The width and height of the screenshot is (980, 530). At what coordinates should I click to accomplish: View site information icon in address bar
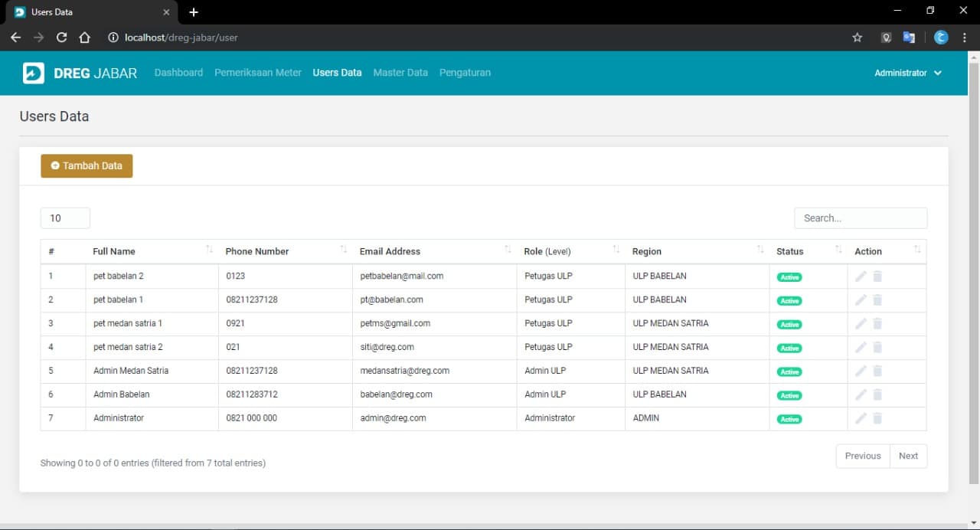coord(113,37)
